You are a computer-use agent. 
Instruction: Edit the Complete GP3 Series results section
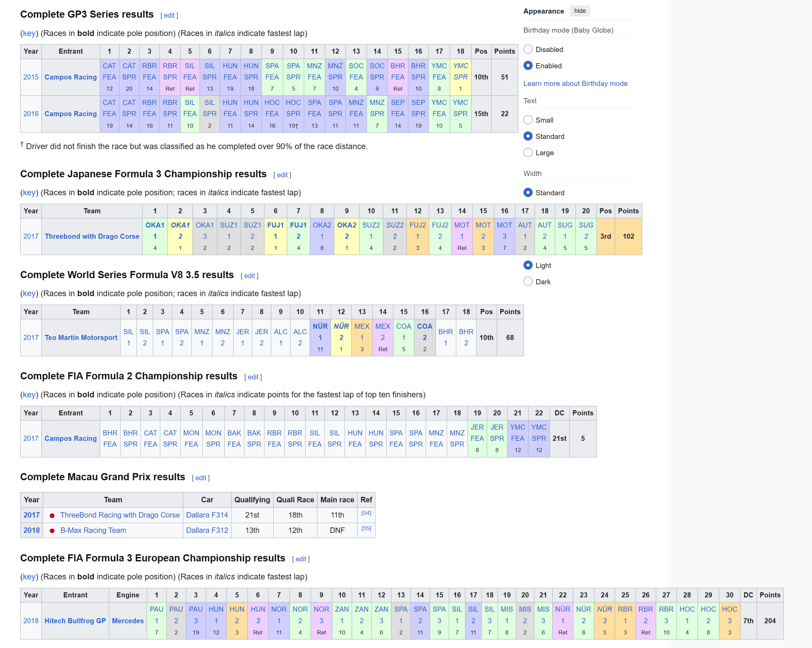coord(169,15)
